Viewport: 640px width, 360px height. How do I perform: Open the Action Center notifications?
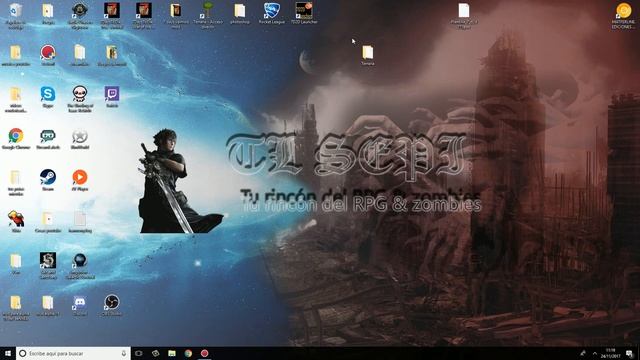(630, 353)
